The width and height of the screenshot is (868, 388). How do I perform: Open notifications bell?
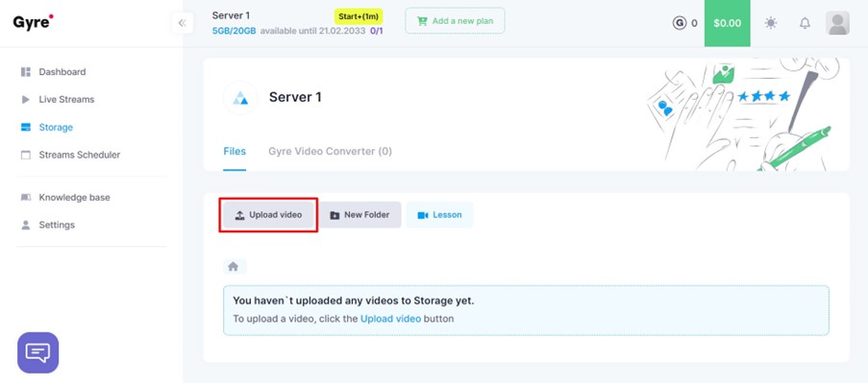(x=806, y=23)
